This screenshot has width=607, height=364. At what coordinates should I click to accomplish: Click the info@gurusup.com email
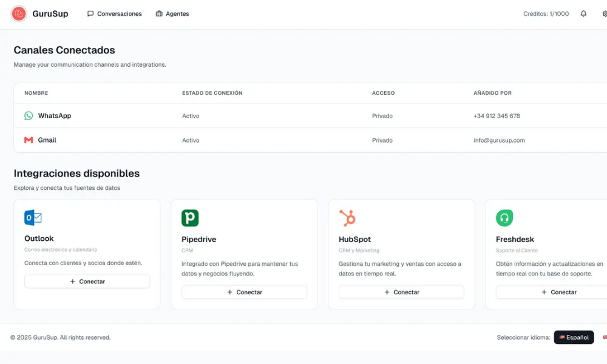[500, 140]
